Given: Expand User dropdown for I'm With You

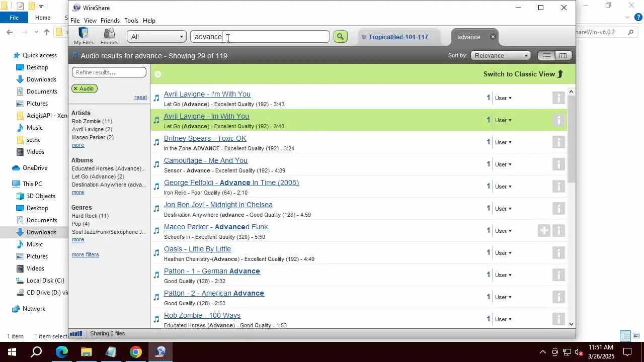Looking at the screenshot, I should 503,98.
